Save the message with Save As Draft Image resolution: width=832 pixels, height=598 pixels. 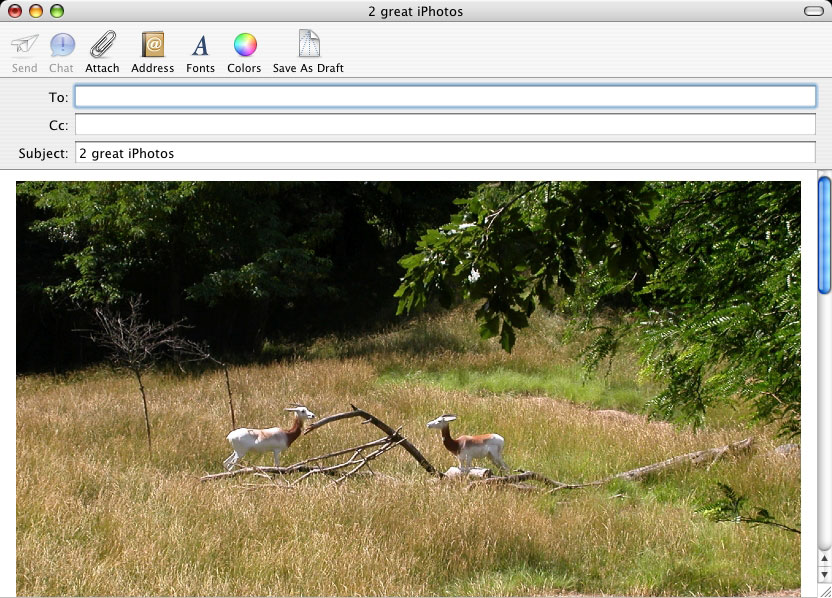tap(308, 46)
